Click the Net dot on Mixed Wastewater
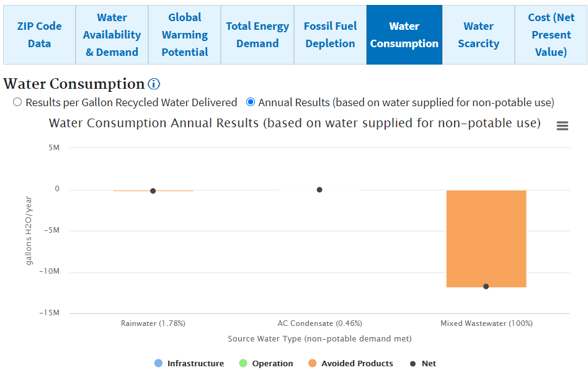This screenshot has width=588, height=370. pyautogui.click(x=486, y=286)
